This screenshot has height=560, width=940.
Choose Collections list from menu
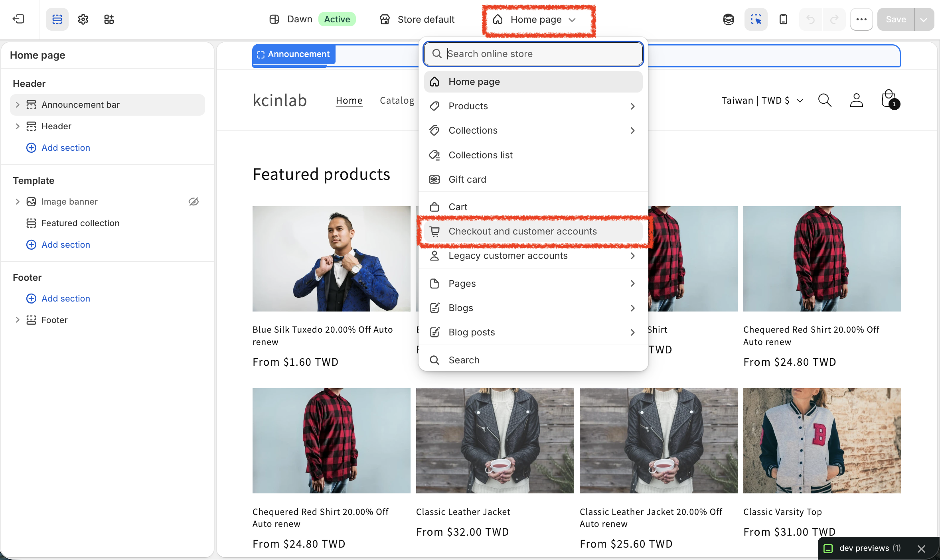[533, 155]
